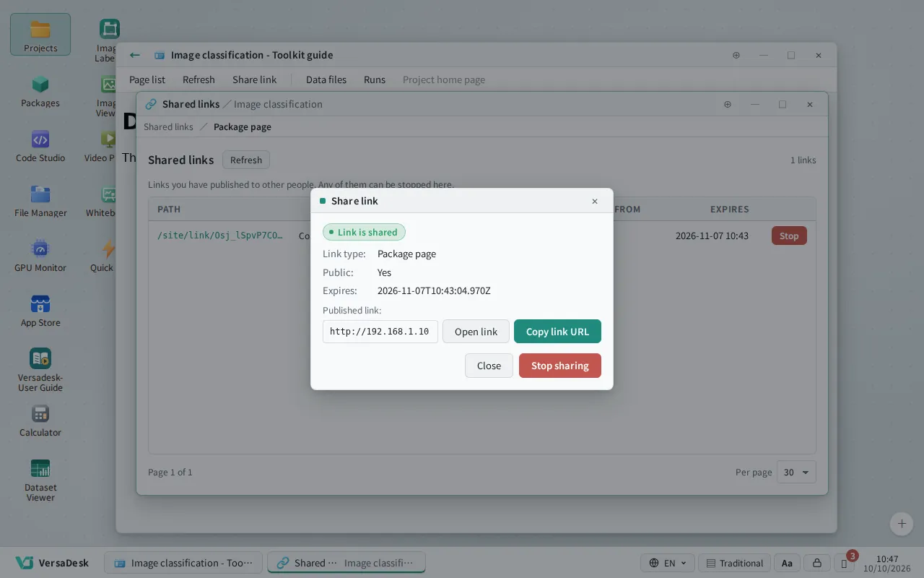Open the EN language dropdown

(668, 563)
